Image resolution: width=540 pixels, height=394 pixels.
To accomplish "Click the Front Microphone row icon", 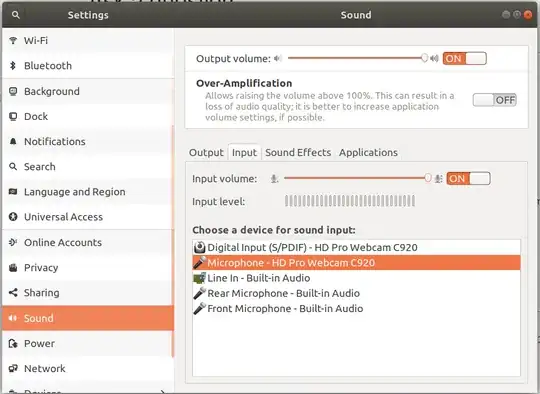I will point(199,309).
